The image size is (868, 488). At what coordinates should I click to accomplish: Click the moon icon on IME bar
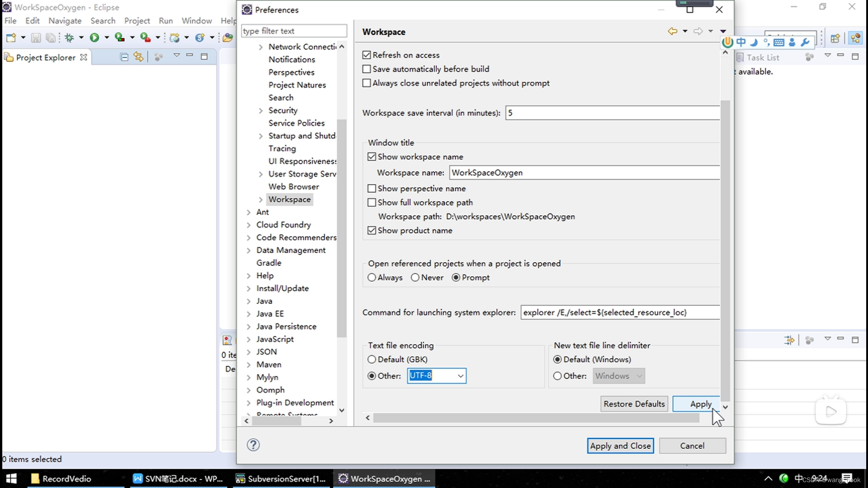pyautogui.click(x=754, y=42)
